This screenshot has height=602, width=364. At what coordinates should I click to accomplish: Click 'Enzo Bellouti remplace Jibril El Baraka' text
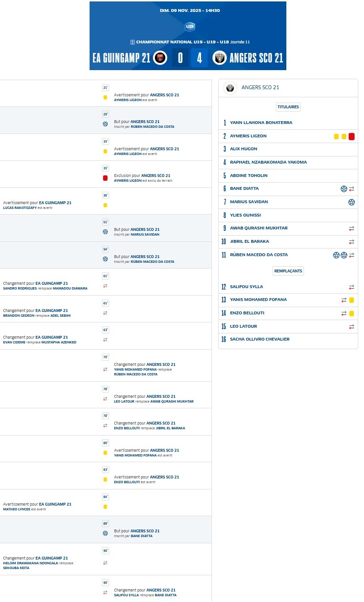click(x=150, y=428)
